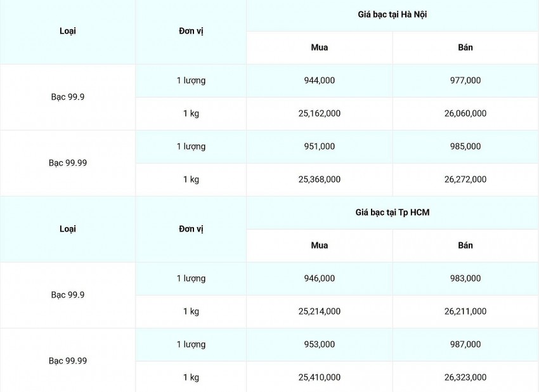
Task: Select the Hà Nội sell price 977,000
Action: point(465,81)
